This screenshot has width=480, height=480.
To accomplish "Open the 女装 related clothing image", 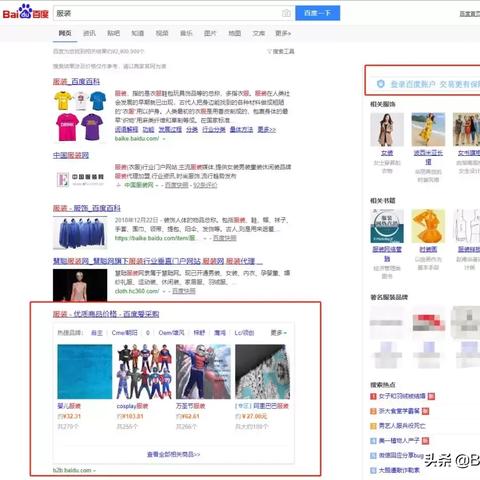I will (x=387, y=129).
